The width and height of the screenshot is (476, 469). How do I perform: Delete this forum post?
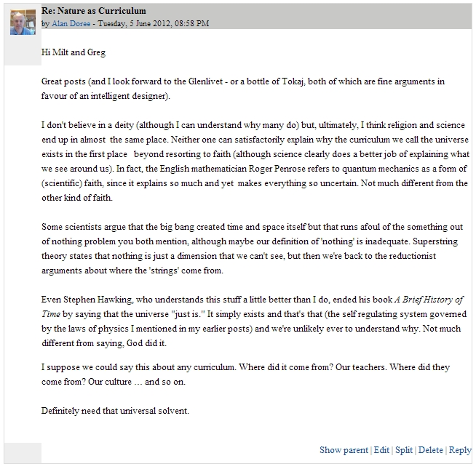(431, 450)
